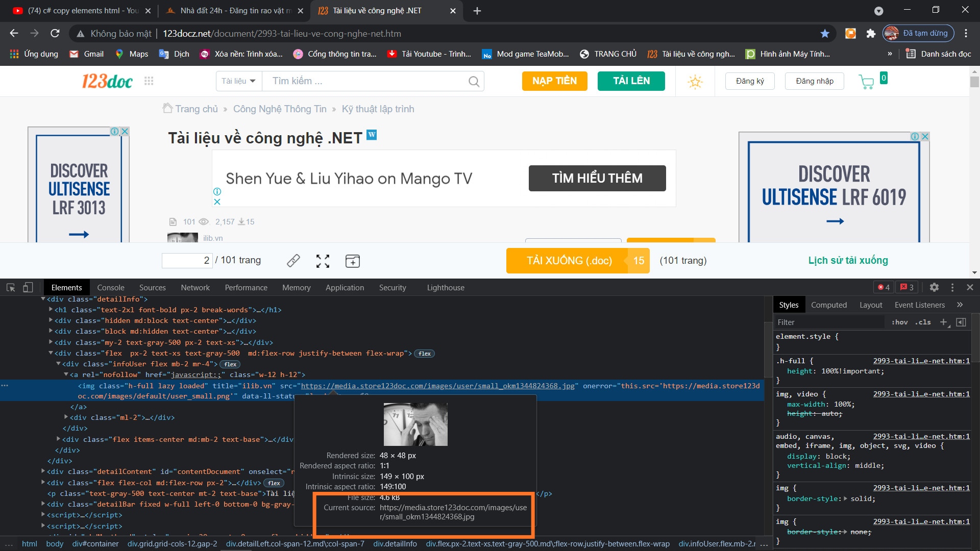This screenshot has width=980, height=551.
Task: Toggle fullscreen view icon in document bar
Action: [323, 261]
